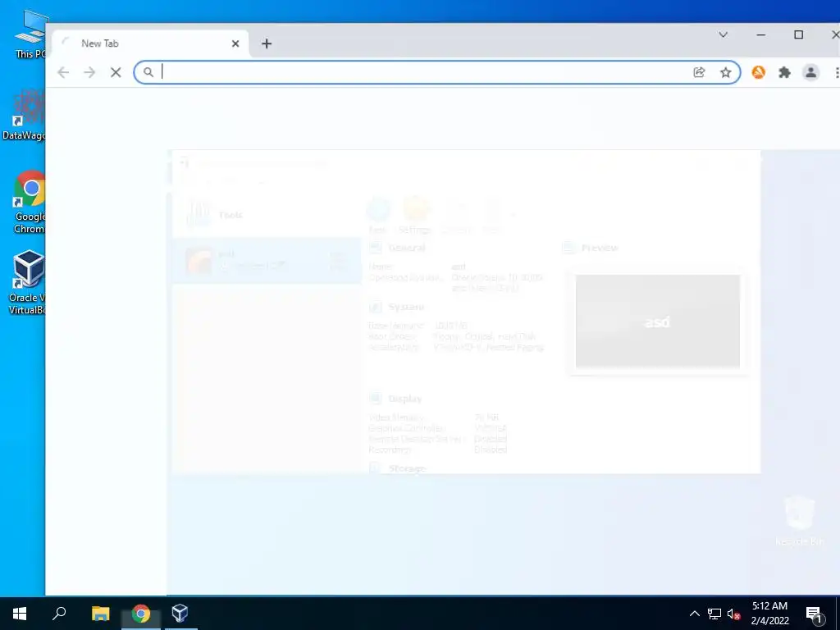Open the Chrome profile avatar
840x630 pixels.
coord(810,72)
